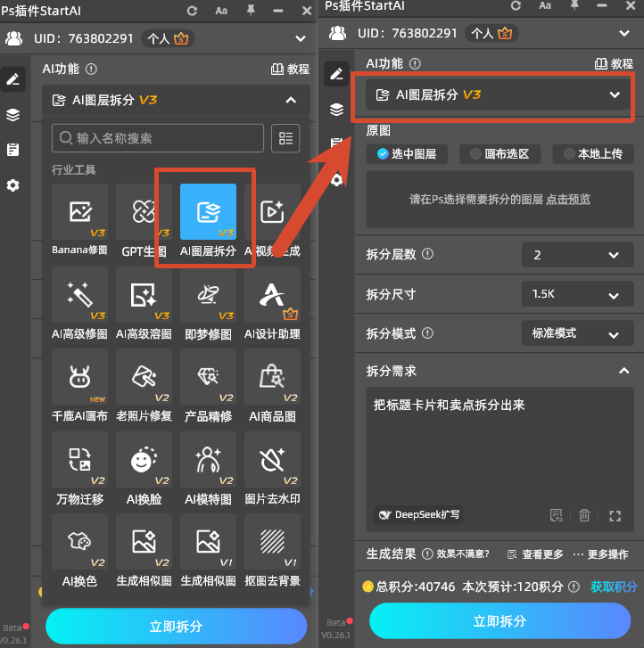The image size is (644, 648).
Task: Click layers icon in right panel sidebar
Action: point(336,109)
